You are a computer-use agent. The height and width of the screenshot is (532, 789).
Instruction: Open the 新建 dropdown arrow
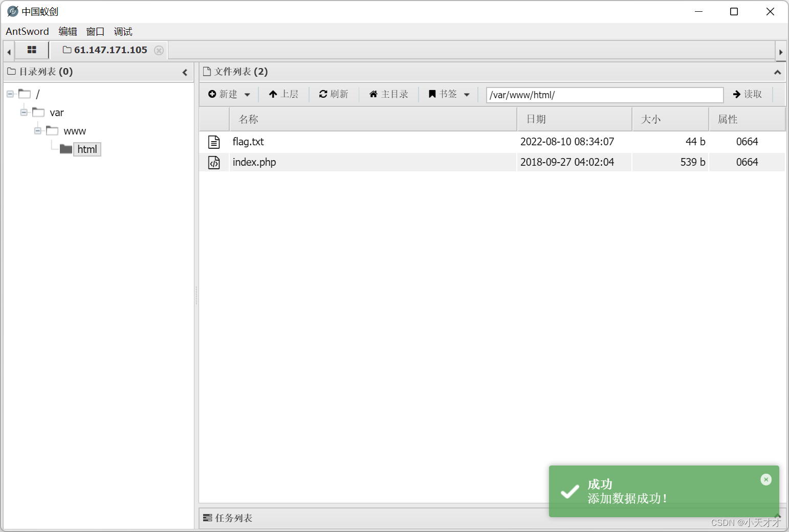(247, 94)
